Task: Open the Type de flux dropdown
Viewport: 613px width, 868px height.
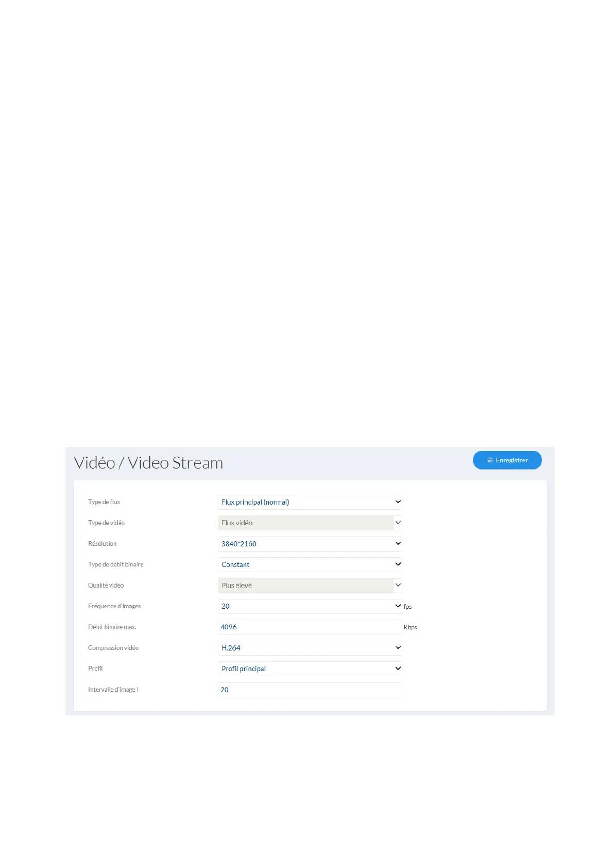Action: 310,502
